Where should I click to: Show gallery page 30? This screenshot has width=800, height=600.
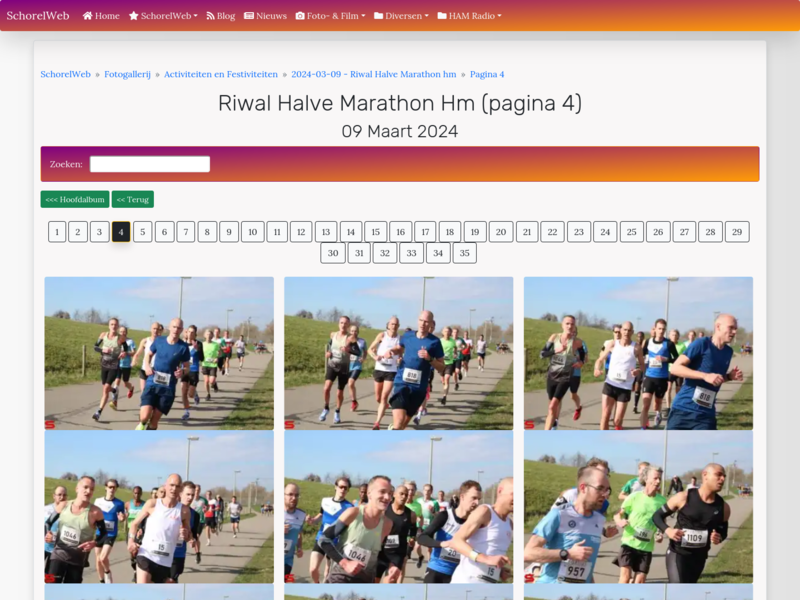coord(333,253)
